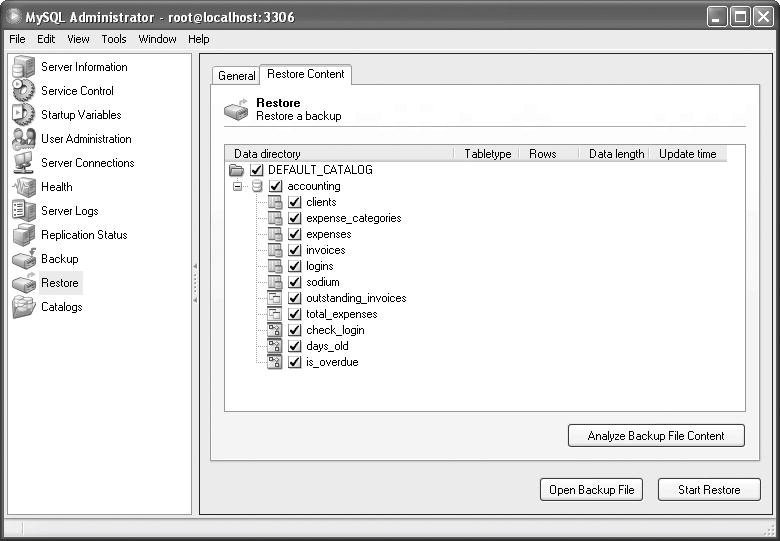Click the check_login routine icon

click(275, 330)
